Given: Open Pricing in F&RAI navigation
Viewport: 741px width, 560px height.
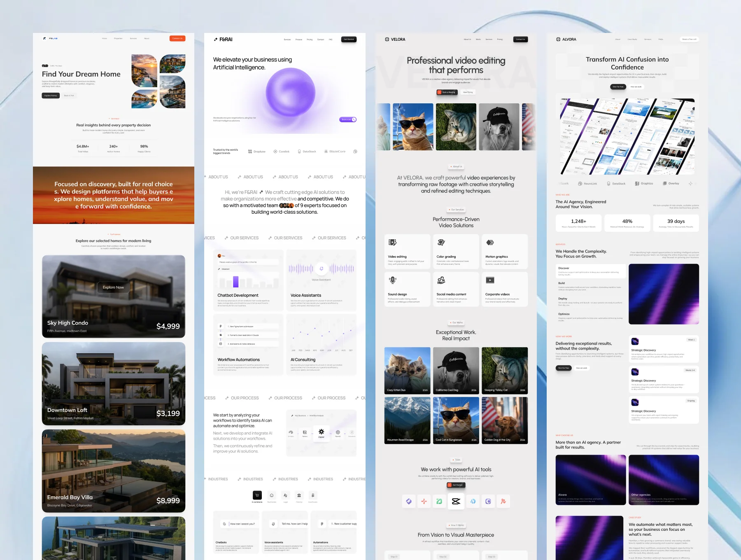Looking at the screenshot, I should (310, 40).
